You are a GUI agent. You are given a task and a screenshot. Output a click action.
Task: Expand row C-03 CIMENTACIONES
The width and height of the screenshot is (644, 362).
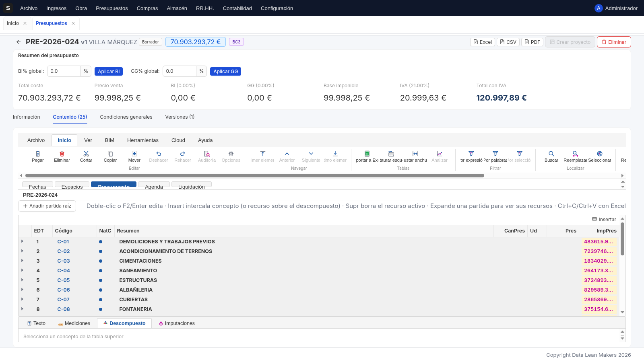click(x=22, y=261)
